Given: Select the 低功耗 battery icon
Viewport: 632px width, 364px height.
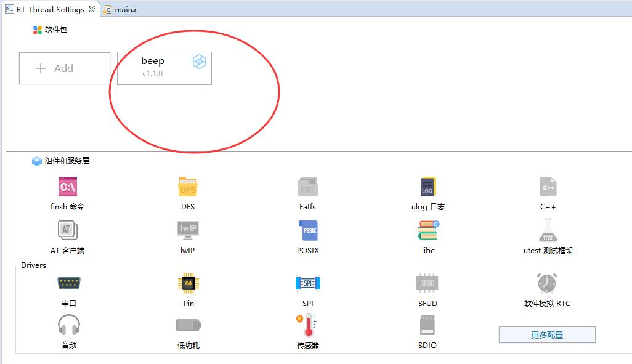Looking at the screenshot, I should click(188, 325).
